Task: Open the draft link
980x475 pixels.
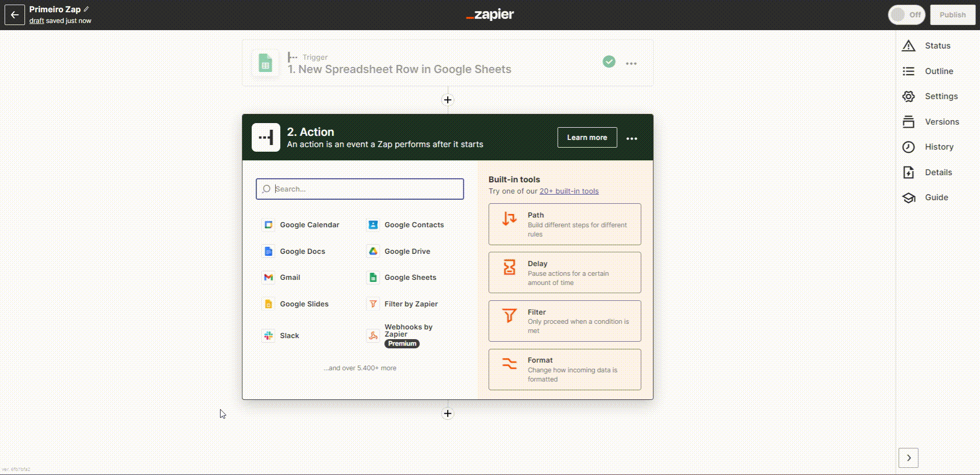Action: coord(36,21)
